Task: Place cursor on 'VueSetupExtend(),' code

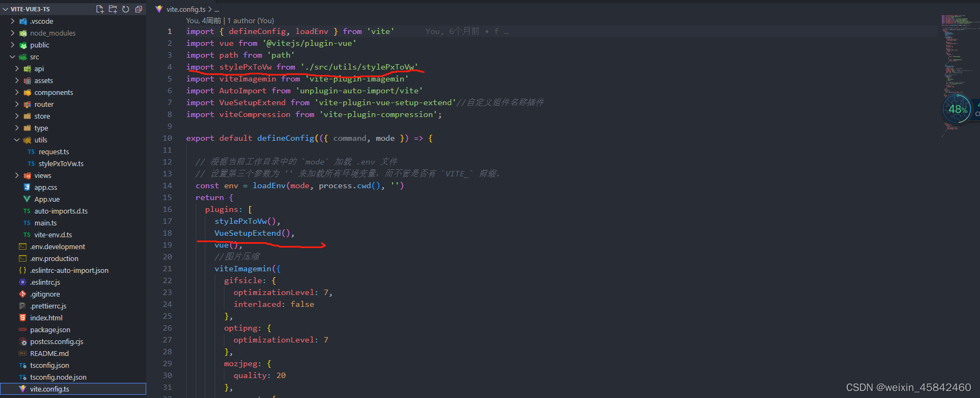Action: pyautogui.click(x=255, y=233)
